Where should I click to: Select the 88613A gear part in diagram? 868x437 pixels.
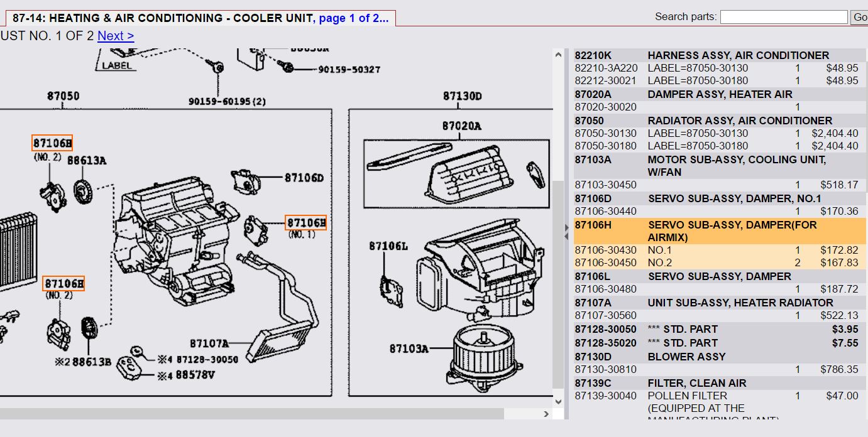coord(80,189)
